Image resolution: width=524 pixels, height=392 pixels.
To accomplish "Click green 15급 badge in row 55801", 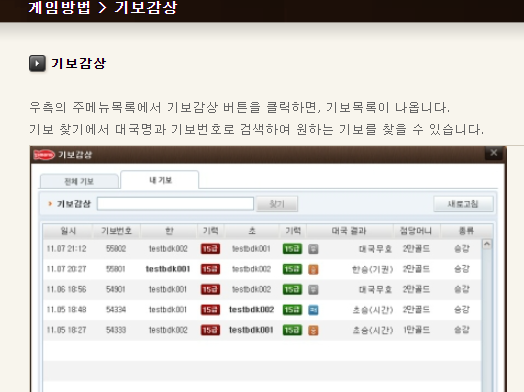I will (292, 269).
